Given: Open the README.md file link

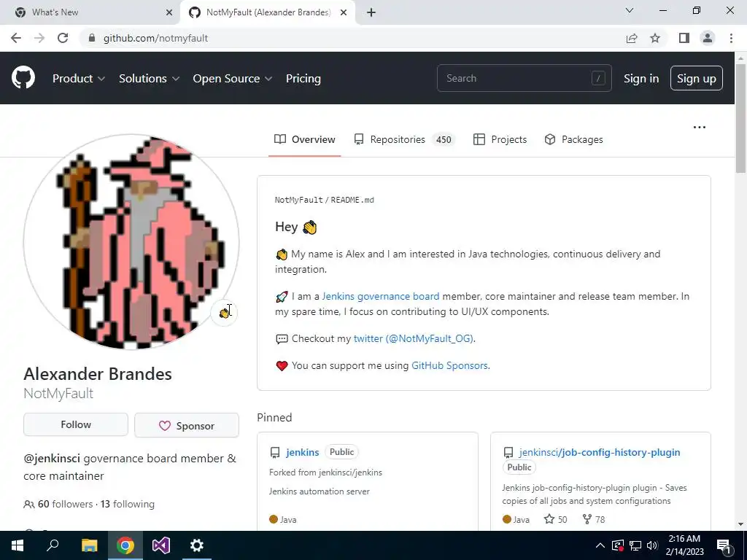Looking at the screenshot, I should pyautogui.click(x=352, y=200).
